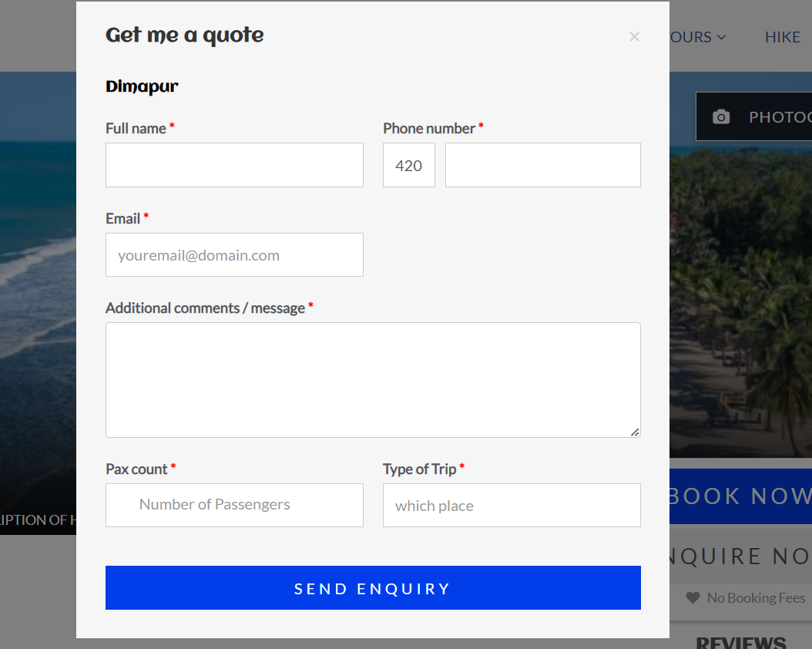Click the Type of Trip field
Image resolution: width=812 pixels, height=649 pixels.
point(512,506)
